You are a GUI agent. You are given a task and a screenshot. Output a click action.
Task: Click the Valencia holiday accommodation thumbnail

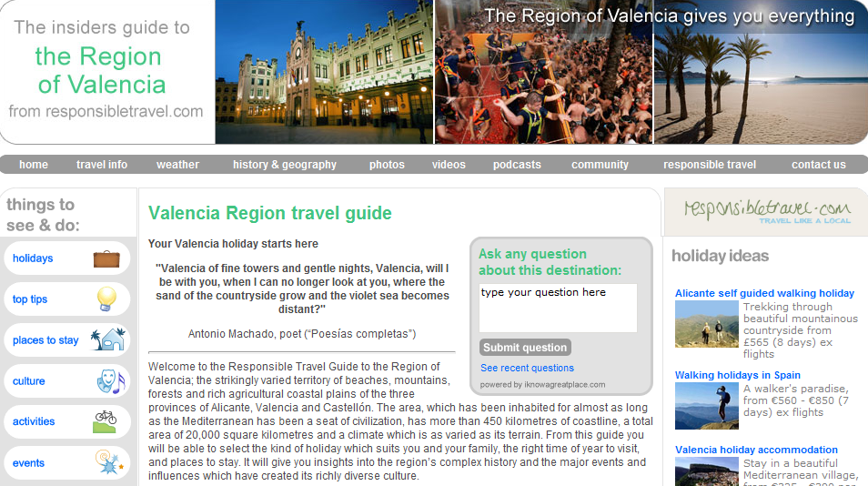[x=706, y=471]
